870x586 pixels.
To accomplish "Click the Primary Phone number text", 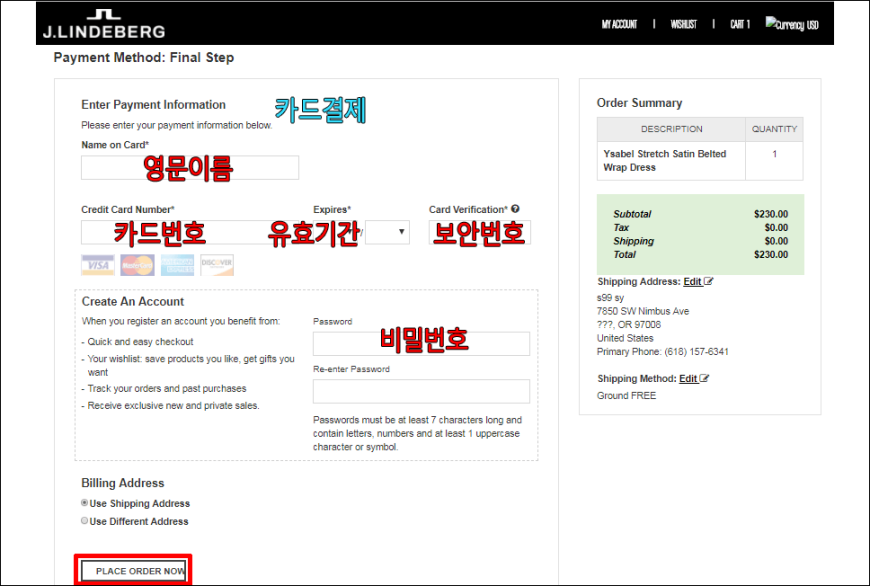I will (662, 352).
